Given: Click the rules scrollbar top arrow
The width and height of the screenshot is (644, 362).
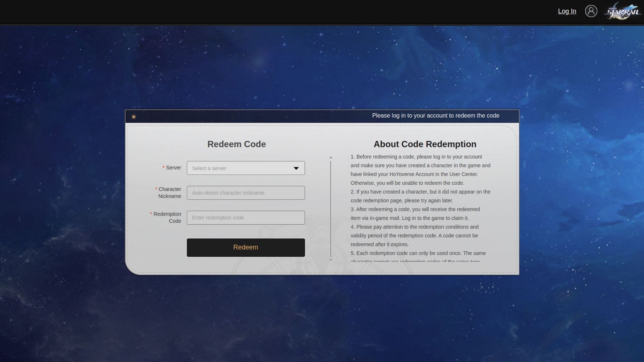Looking at the screenshot, I should tap(331, 158).
